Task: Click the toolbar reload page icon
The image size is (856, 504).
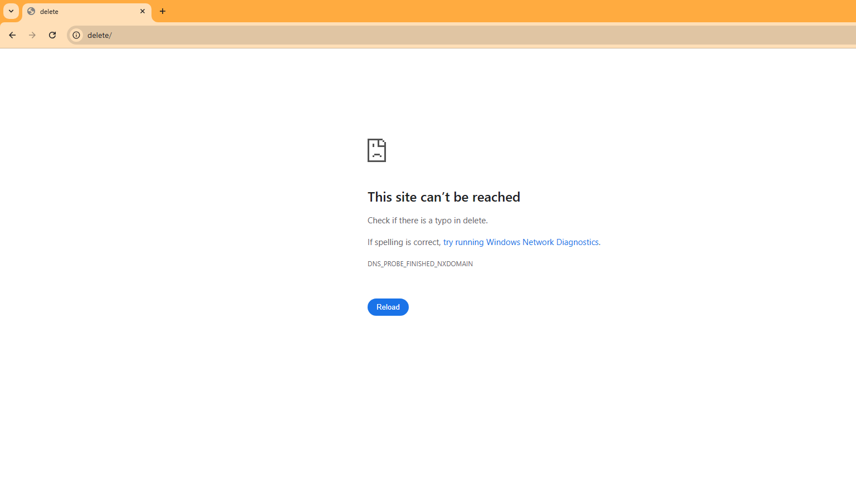Action: click(x=52, y=35)
